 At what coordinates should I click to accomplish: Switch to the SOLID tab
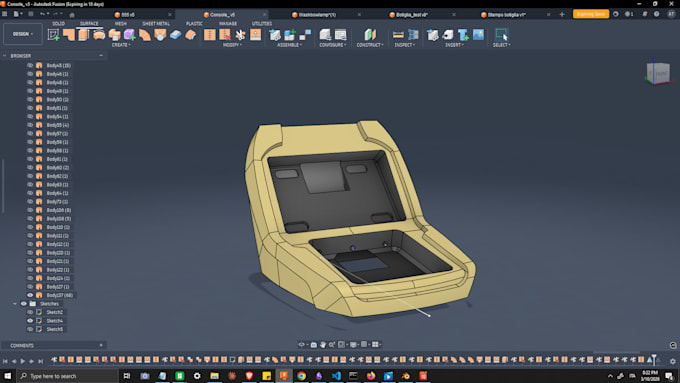coord(59,23)
